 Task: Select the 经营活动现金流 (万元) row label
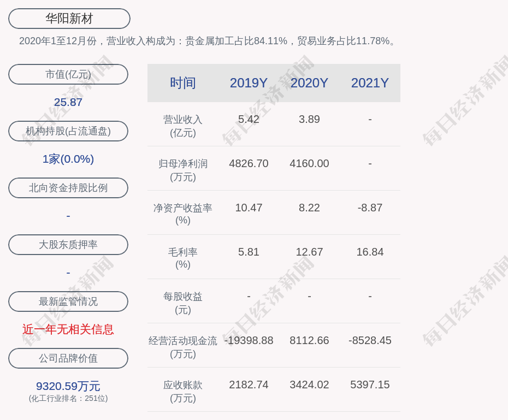pos(183,347)
